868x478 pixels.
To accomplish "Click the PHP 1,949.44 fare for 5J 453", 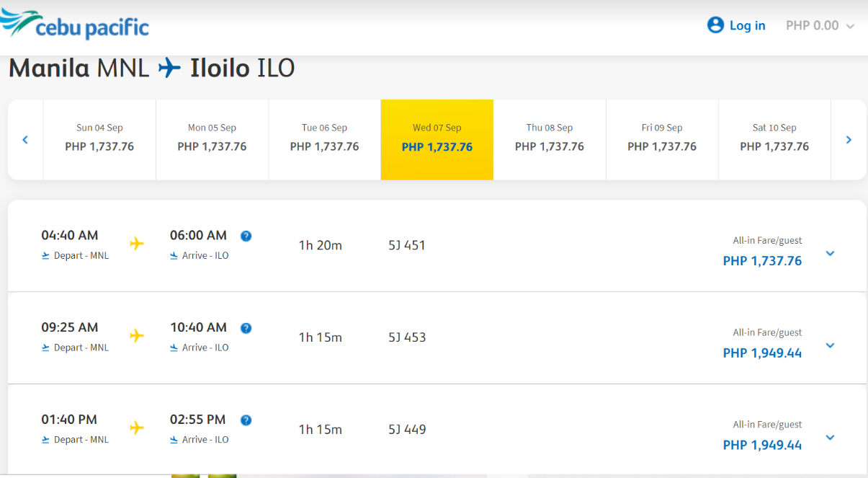I will 762,353.
